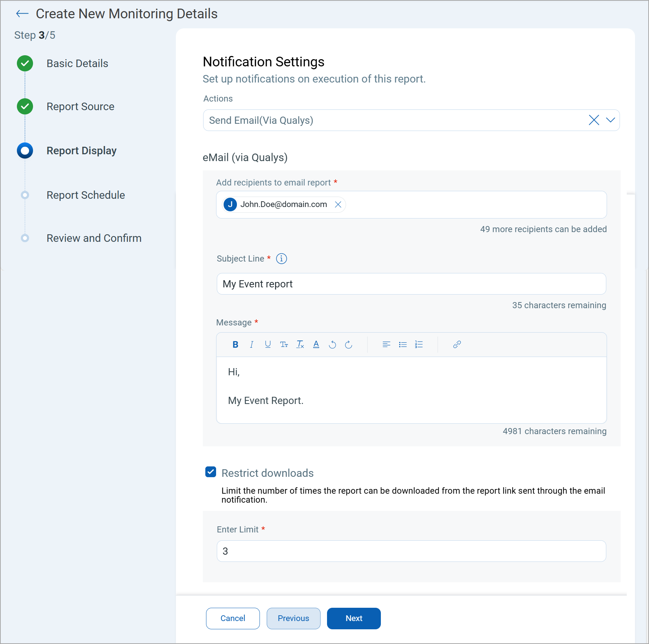Viewport: 649px width, 644px height.
Task: Insert a bulleted list
Action: (x=403, y=344)
